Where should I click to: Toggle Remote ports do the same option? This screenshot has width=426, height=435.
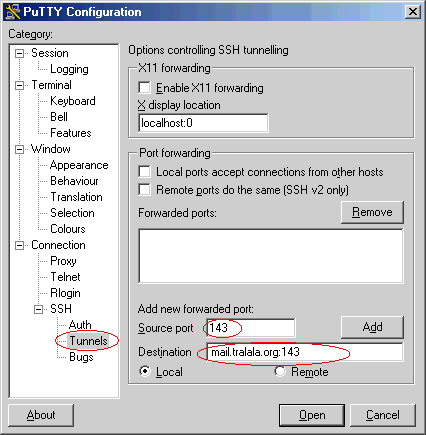[144, 190]
